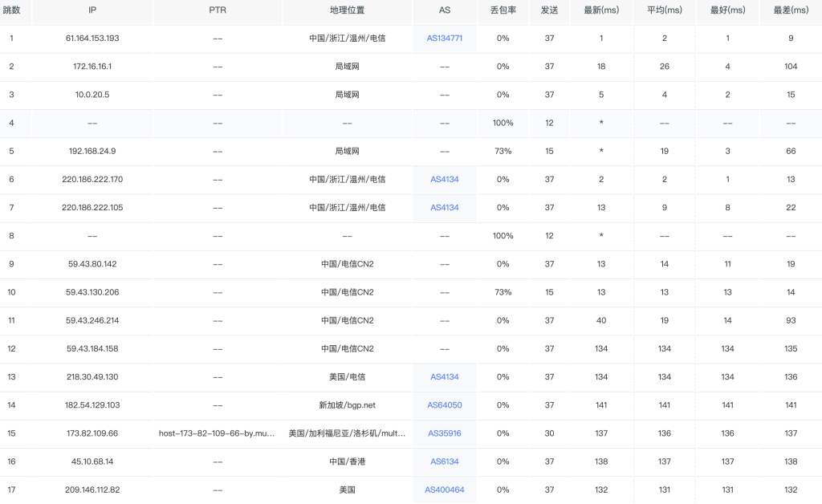Open AS6134 for the Hong Kong hop

point(444,461)
